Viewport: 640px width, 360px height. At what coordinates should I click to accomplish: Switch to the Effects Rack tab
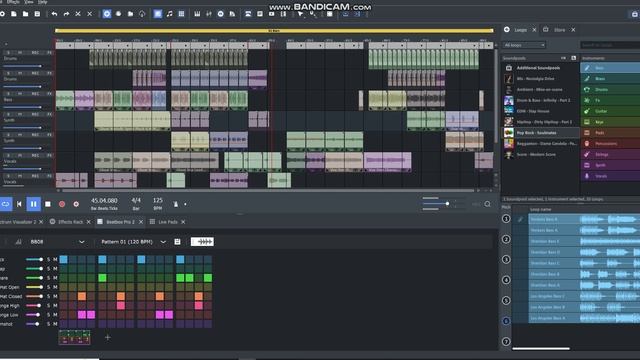tap(70, 222)
